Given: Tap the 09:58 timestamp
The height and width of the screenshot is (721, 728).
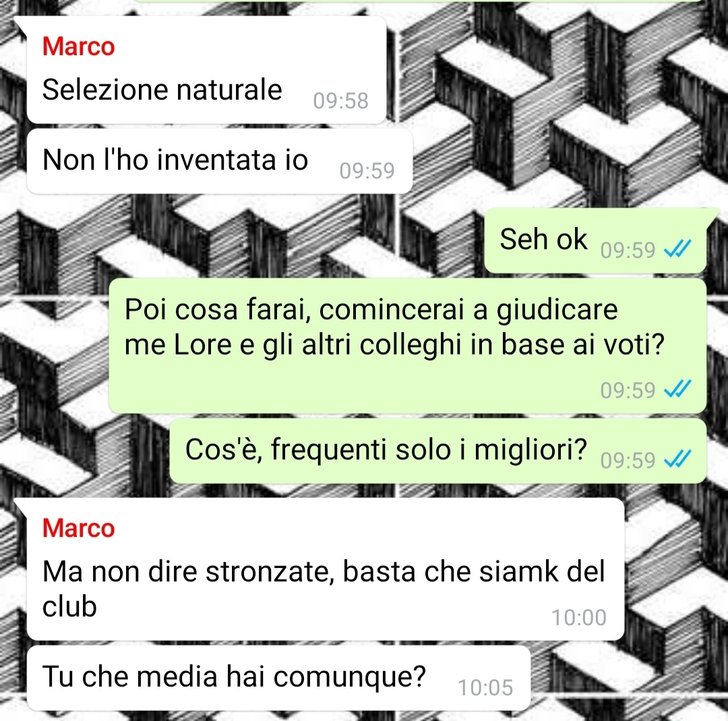Looking at the screenshot, I should pos(341,101).
